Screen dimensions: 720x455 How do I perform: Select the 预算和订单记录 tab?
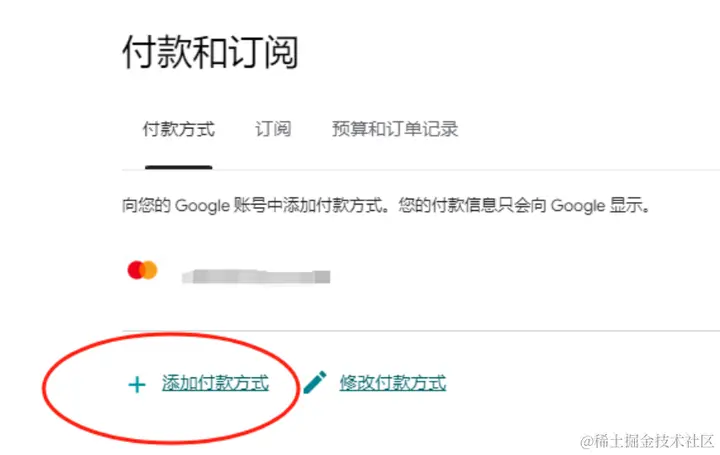(395, 129)
